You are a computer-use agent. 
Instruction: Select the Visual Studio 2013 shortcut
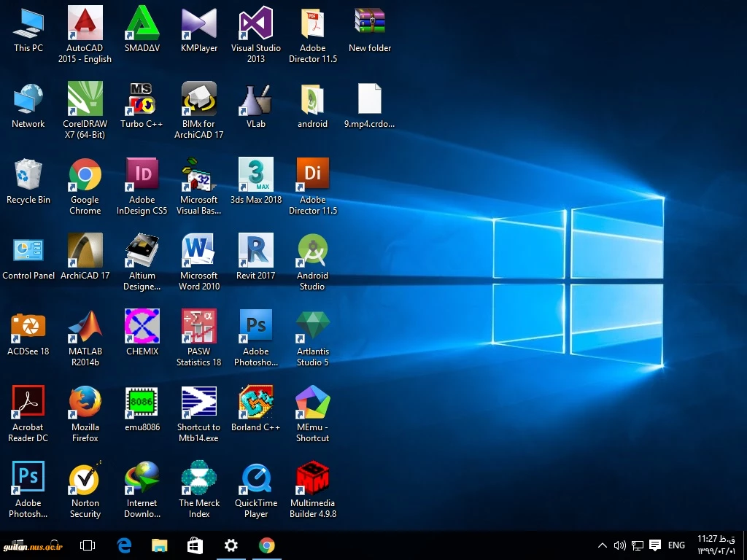click(256, 34)
